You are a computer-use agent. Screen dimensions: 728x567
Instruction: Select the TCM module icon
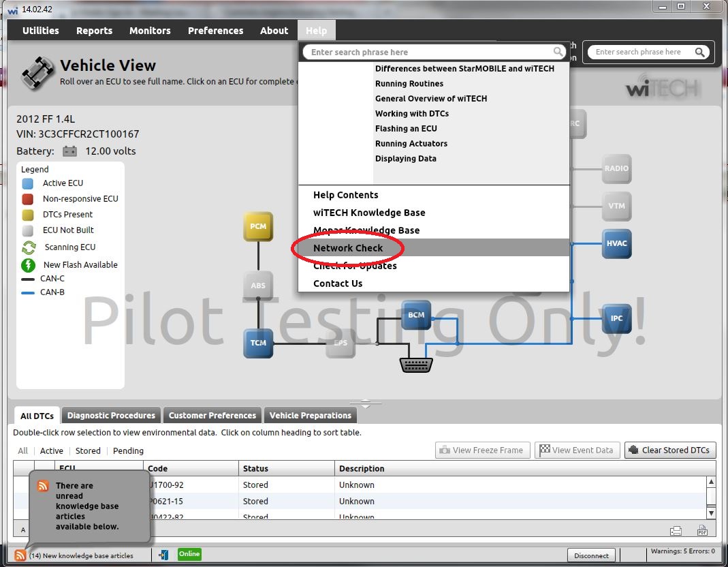click(x=257, y=343)
